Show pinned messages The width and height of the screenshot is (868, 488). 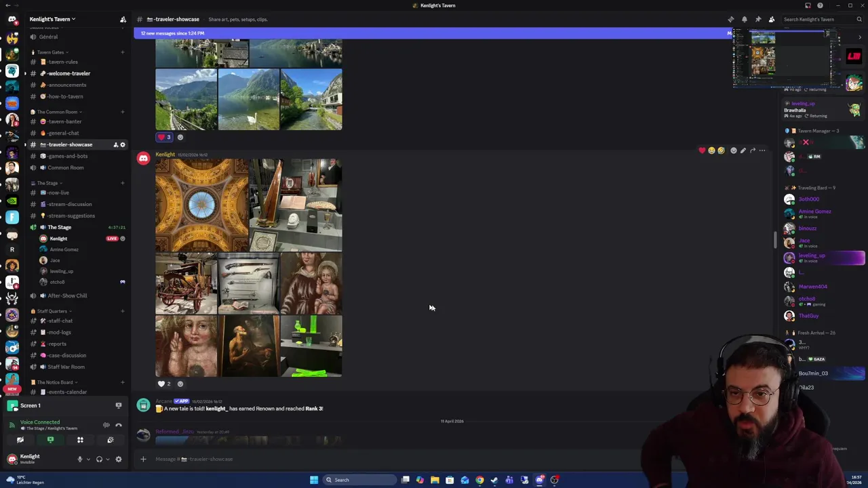click(757, 19)
